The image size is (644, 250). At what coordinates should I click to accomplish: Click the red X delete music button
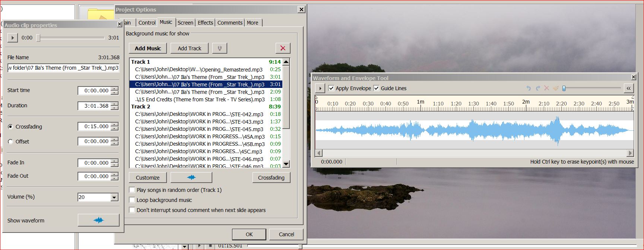[283, 48]
